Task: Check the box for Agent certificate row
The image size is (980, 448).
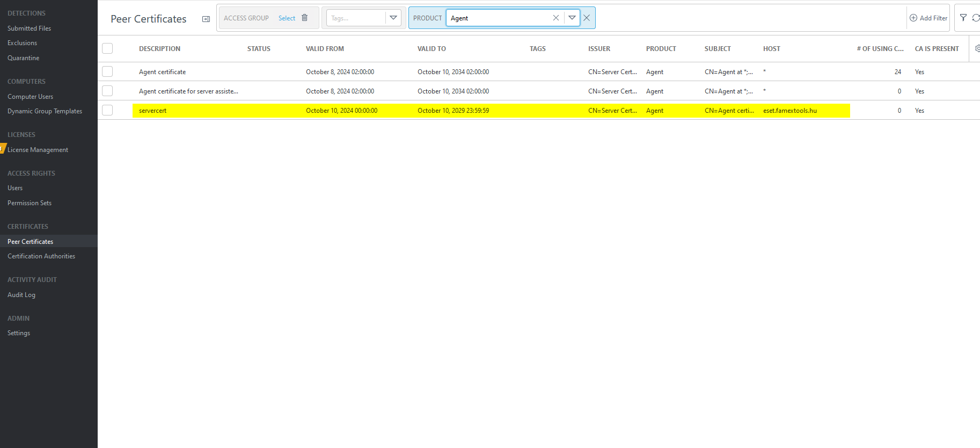Action: point(107,71)
